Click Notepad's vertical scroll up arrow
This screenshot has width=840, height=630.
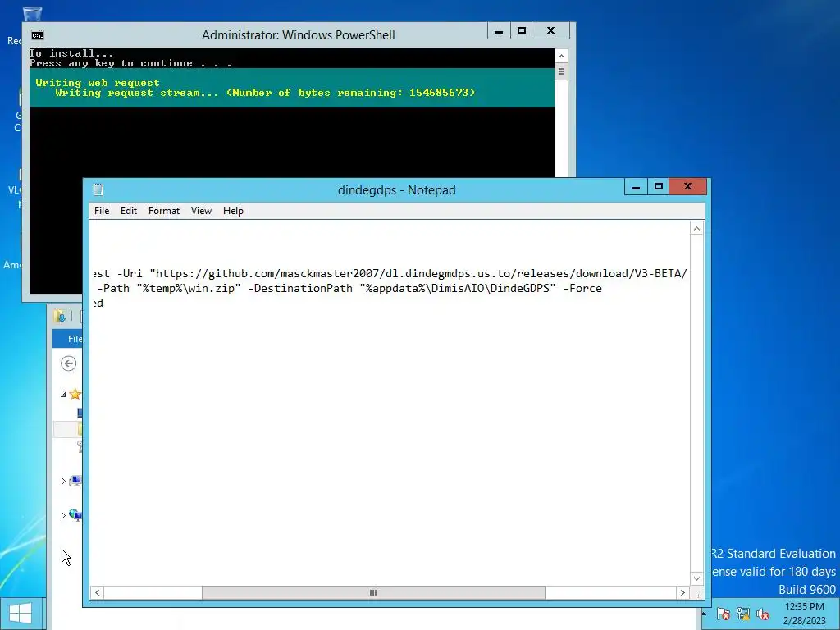coord(696,229)
